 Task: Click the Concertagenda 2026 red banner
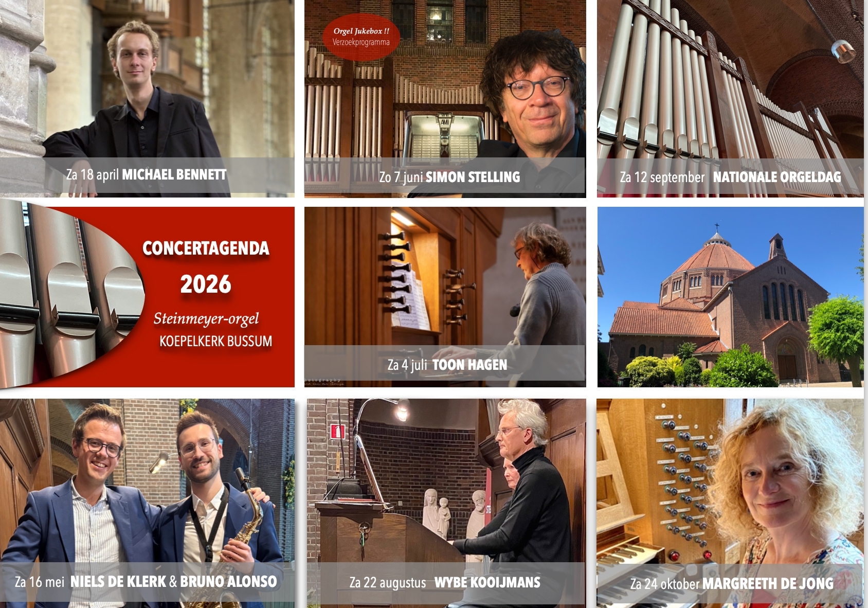(147, 297)
